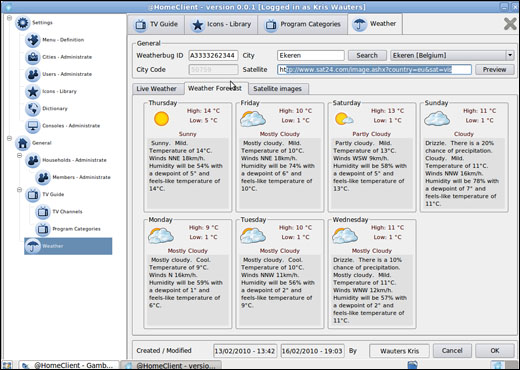Click the created date field 13/02/2010
Viewport: 520px width, 370px height.
[x=245, y=351]
